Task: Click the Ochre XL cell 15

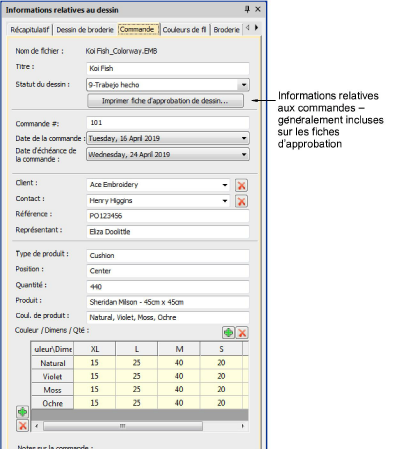Action: (95, 403)
